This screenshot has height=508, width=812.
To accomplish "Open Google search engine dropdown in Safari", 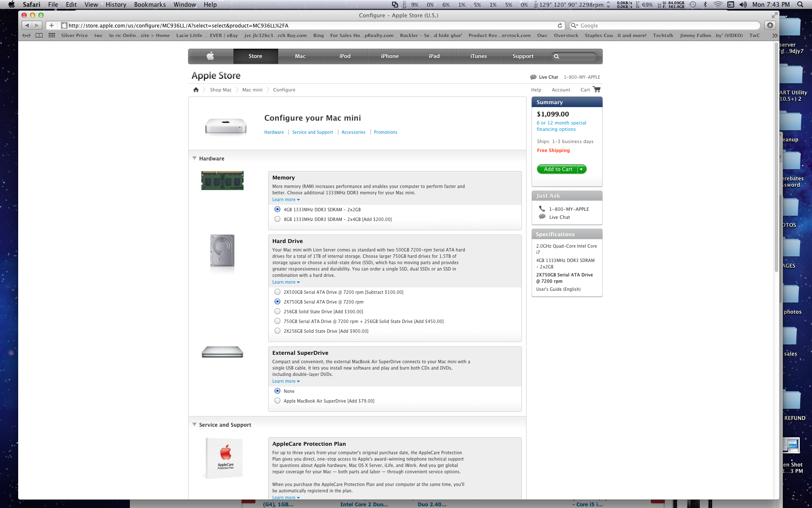I will pos(574,25).
